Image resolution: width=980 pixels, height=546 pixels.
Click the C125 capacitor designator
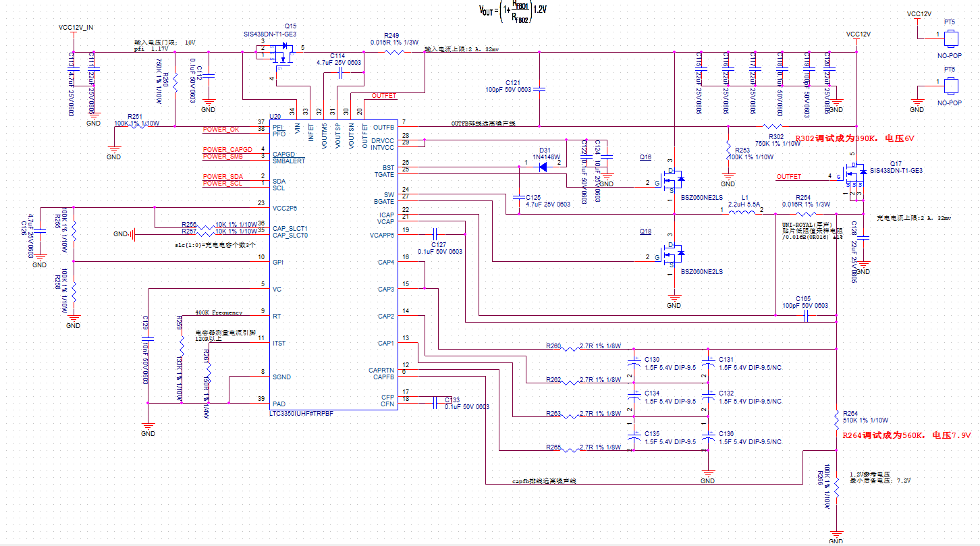[533, 197]
